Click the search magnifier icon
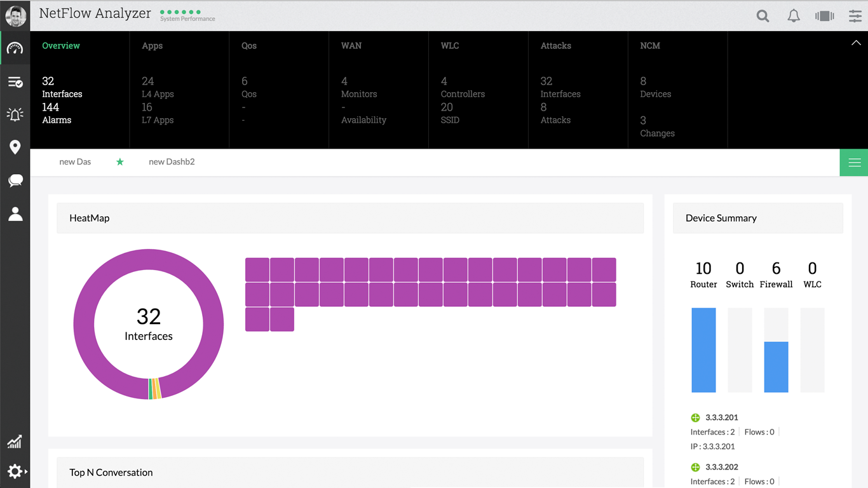The image size is (868, 488). click(763, 16)
